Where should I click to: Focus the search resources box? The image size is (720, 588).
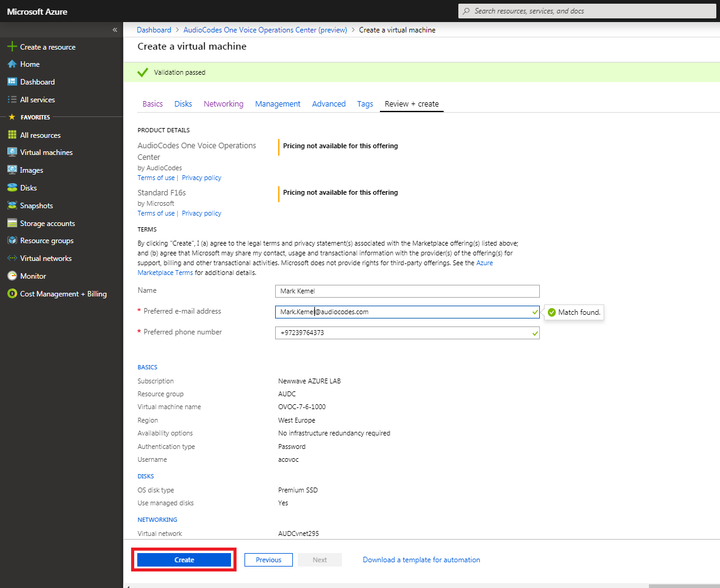[588, 11]
